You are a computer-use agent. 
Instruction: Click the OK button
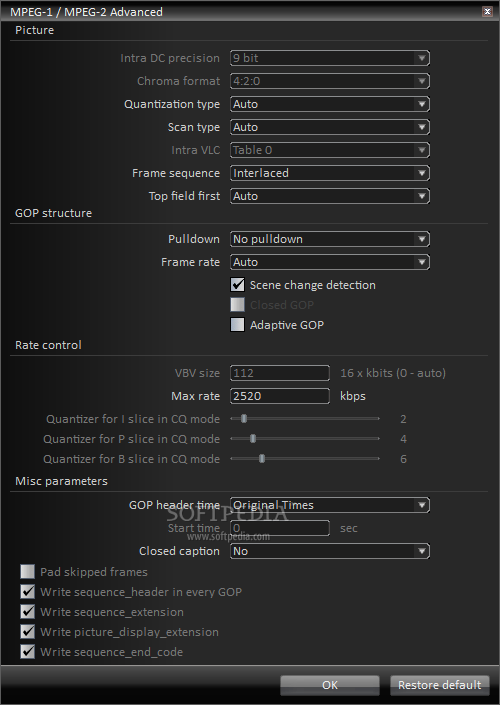[x=330, y=685]
